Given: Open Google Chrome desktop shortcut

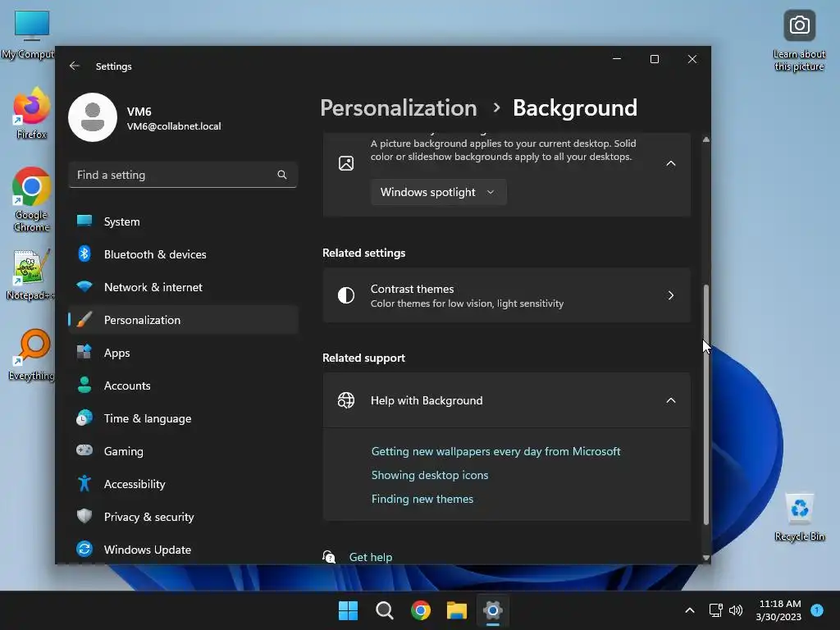Looking at the screenshot, I should (31, 199).
